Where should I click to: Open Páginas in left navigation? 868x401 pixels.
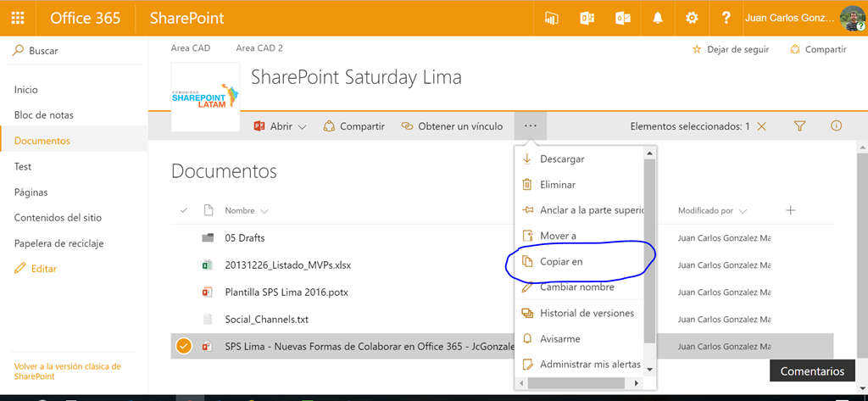point(31,192)
